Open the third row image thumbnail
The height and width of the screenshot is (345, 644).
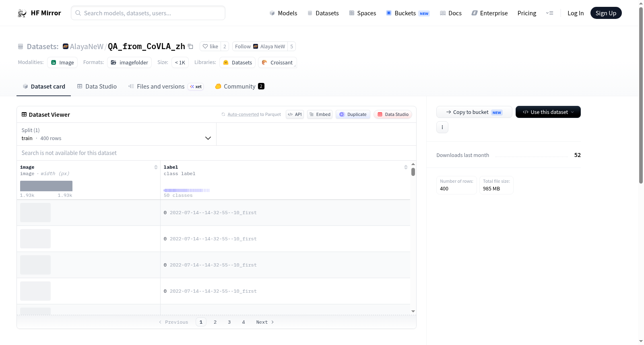[x=35, y=265]
